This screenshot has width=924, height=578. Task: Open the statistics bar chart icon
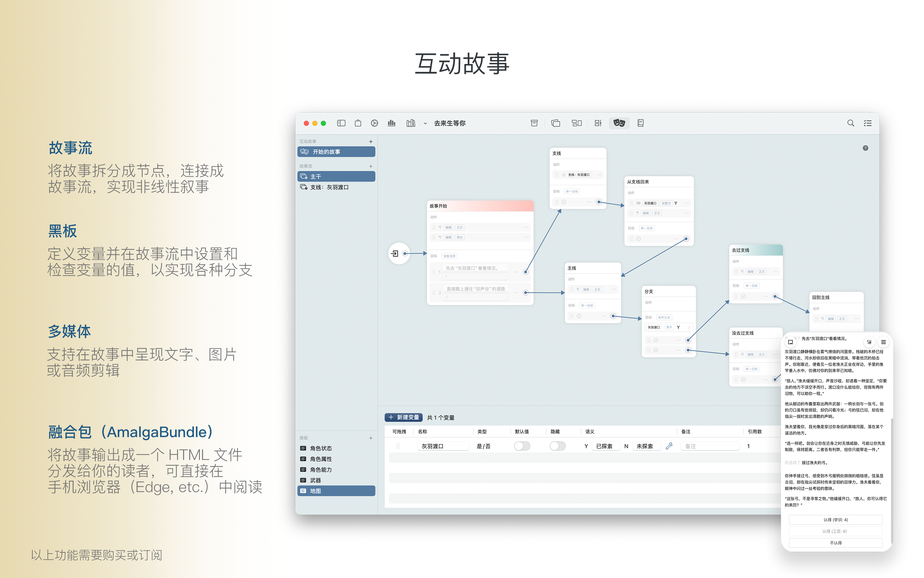click(x=391, y=123)
